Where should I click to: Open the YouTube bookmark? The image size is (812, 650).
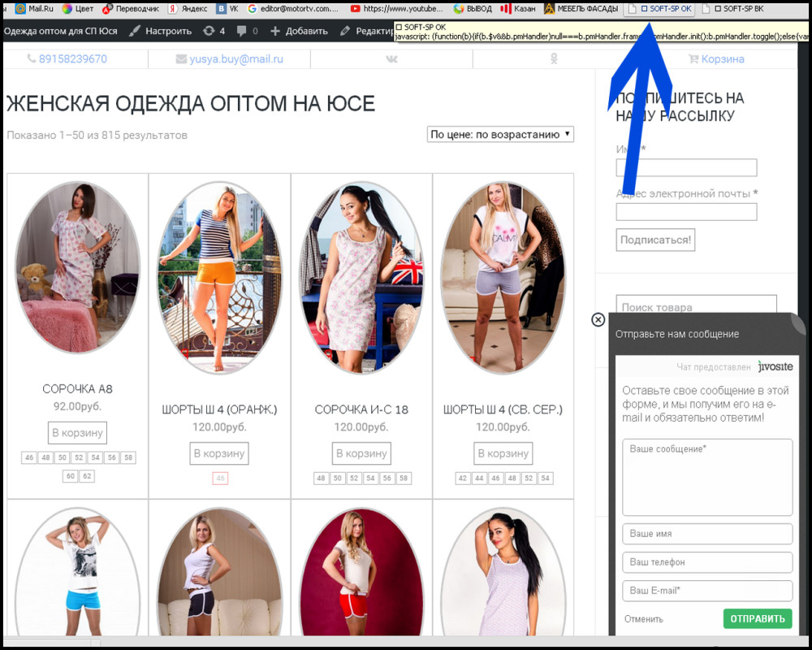[397, 9]
